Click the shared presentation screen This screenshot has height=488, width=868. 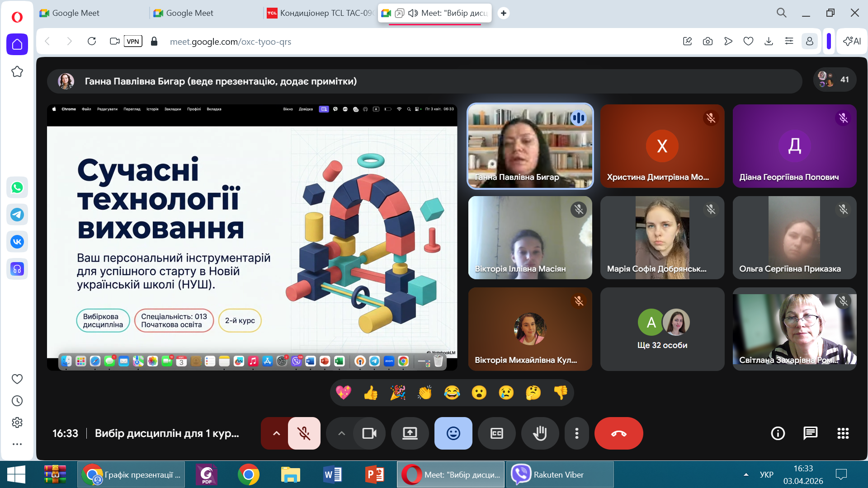coord(252,238)
